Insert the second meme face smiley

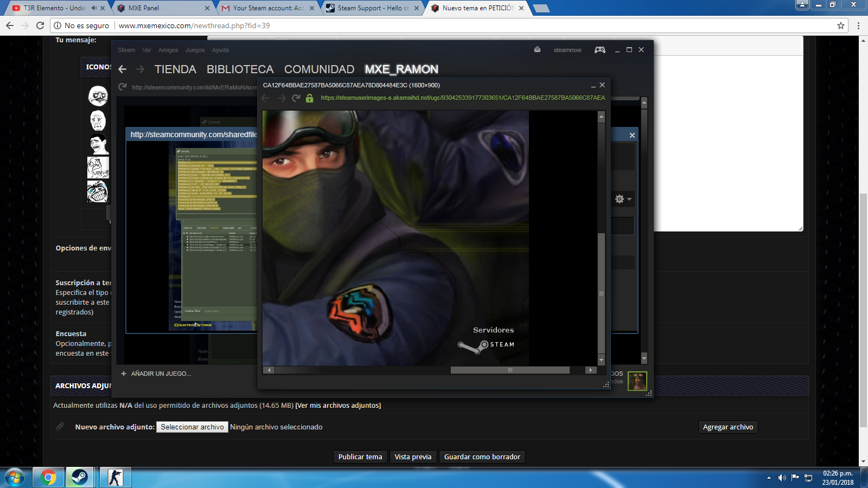[x=98, y=120]
